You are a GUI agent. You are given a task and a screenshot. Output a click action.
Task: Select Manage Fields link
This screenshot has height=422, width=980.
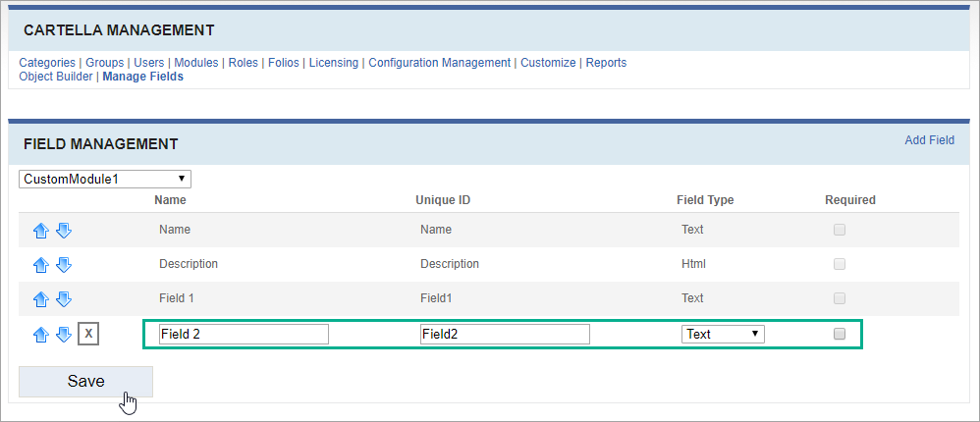click(x=143, y=77)
